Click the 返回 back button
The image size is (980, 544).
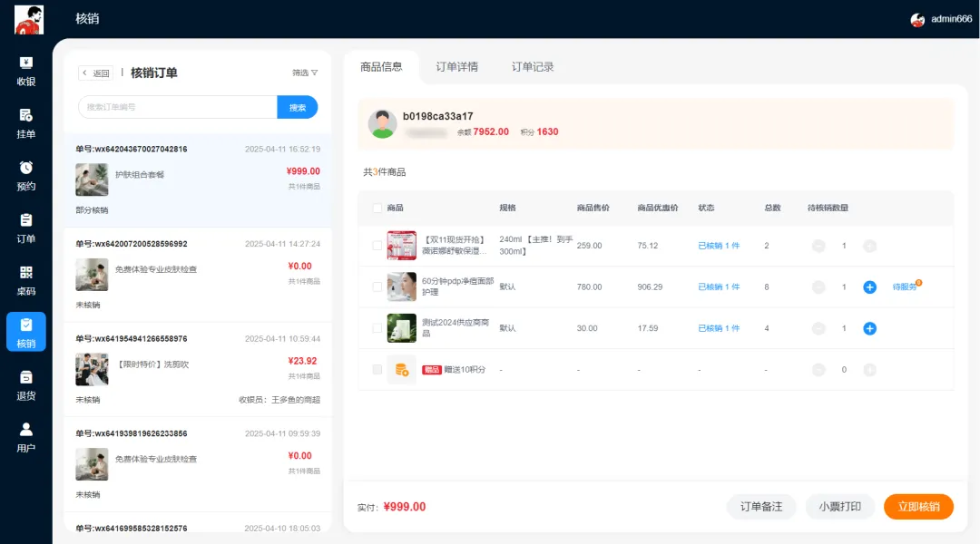[95, 73]
